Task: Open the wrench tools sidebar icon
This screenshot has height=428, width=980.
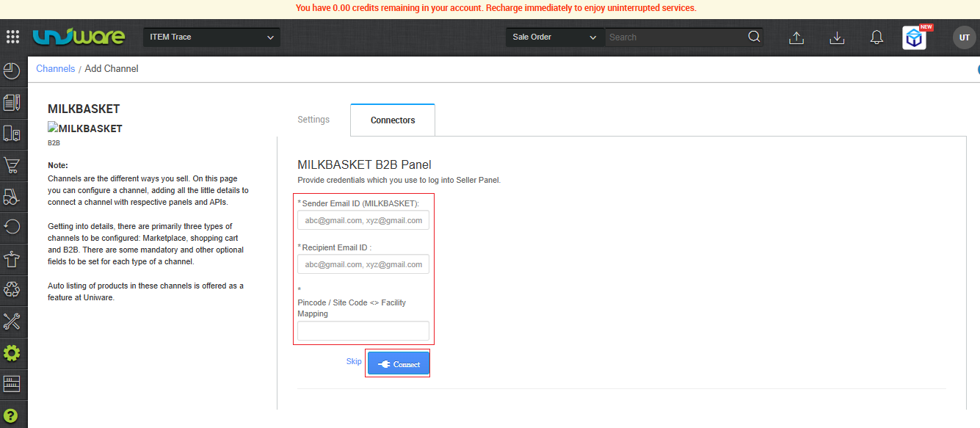Action: [12, 321]
